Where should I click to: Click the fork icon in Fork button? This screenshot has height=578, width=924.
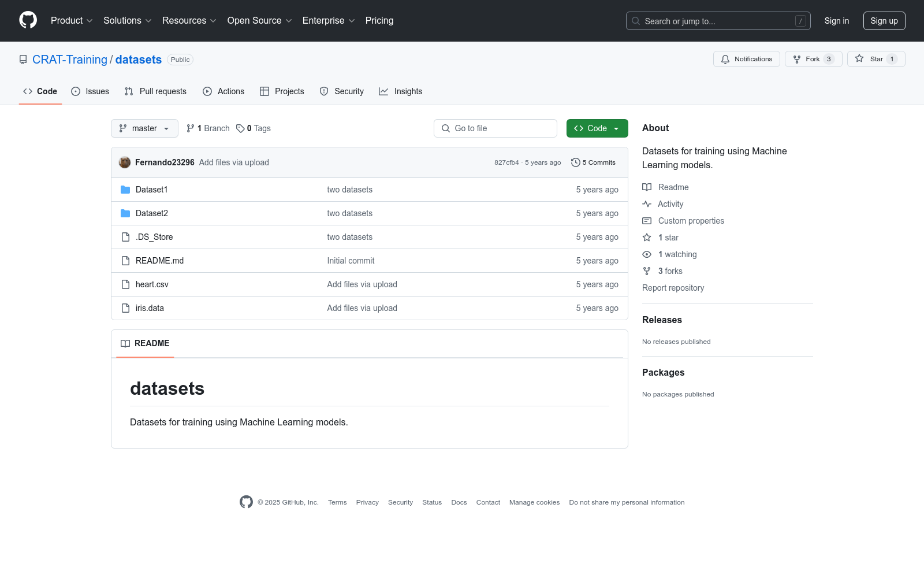pyautogui.click(x=797, y=59)
